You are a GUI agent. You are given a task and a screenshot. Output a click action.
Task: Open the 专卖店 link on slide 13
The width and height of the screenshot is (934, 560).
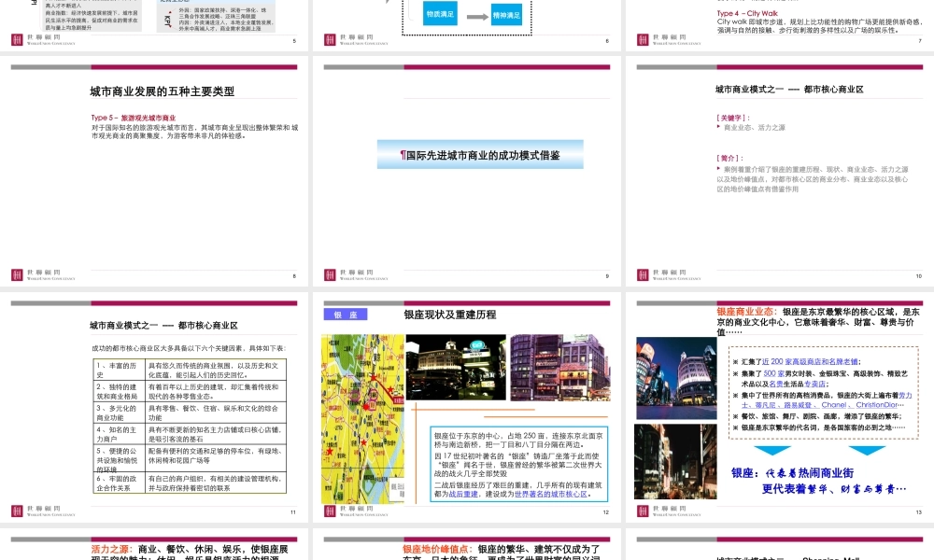pos(814,384)
